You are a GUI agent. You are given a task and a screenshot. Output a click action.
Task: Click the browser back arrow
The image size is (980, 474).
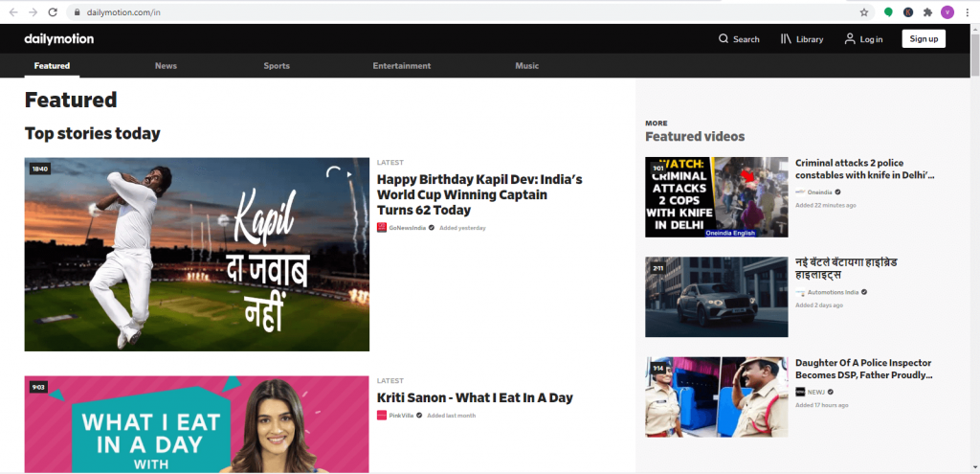13,12
